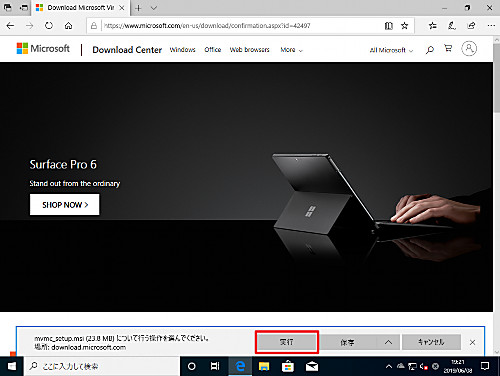Open a new browser tab

[x=138, y=8]
